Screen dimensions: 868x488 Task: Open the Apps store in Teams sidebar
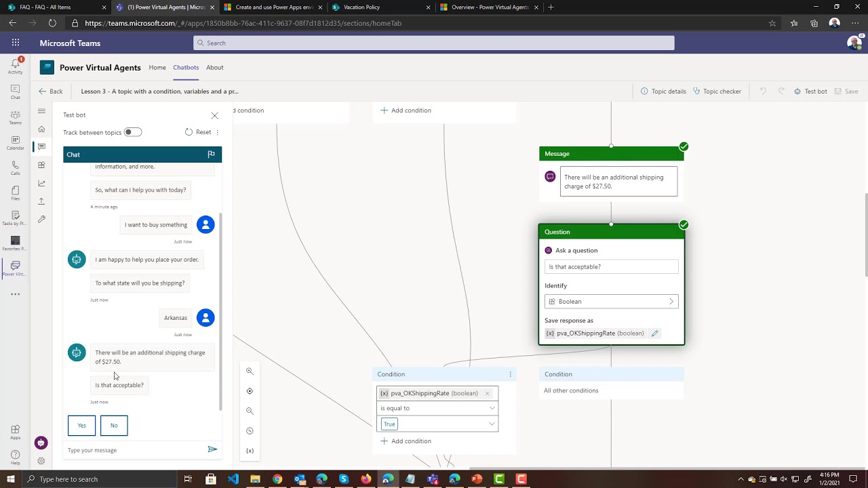pyautogui.click(x=15, y=432)
